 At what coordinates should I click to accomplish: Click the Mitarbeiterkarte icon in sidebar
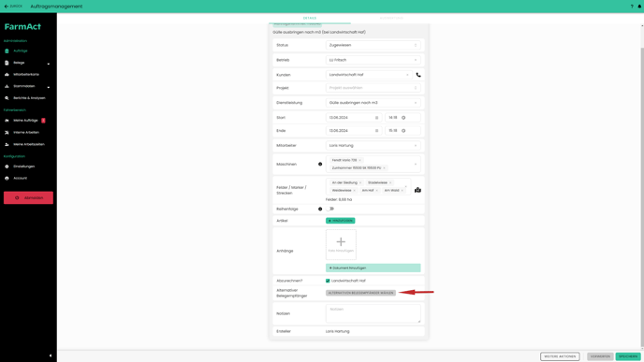tap(7, 75)
